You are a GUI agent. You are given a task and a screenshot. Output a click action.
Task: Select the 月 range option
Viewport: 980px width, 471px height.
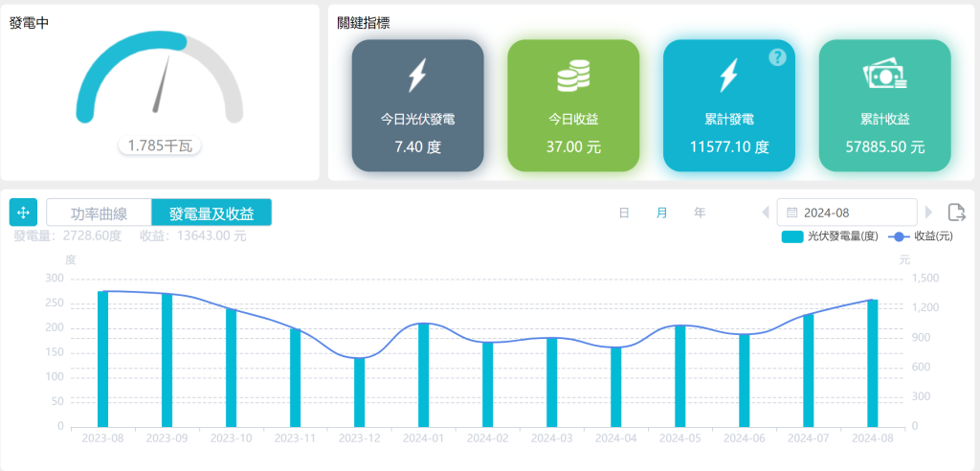point(661,213)
